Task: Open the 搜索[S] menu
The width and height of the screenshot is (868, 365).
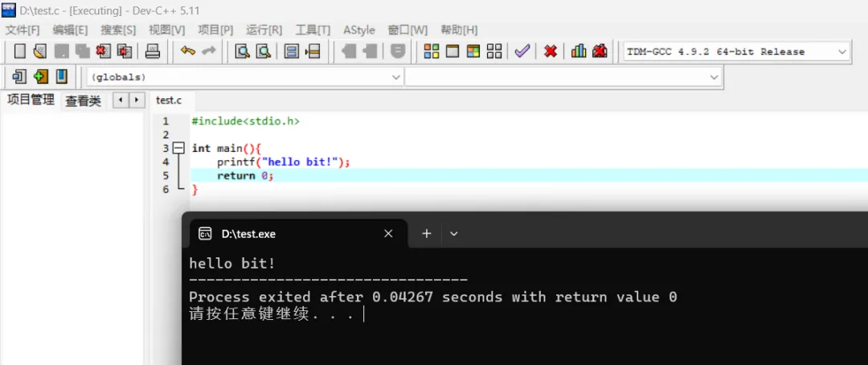Action: [118, 30]
